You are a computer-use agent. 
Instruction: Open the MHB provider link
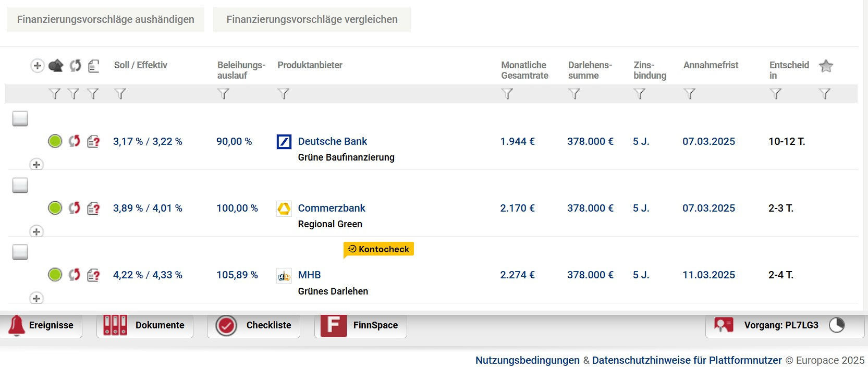pos(309,275)
